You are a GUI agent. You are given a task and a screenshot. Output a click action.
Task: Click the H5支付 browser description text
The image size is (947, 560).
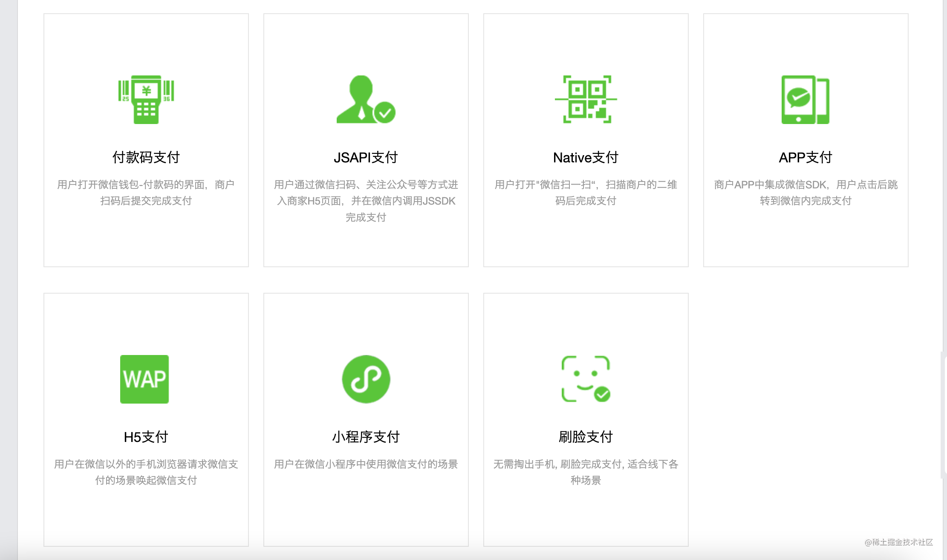(x=146, y=472)
